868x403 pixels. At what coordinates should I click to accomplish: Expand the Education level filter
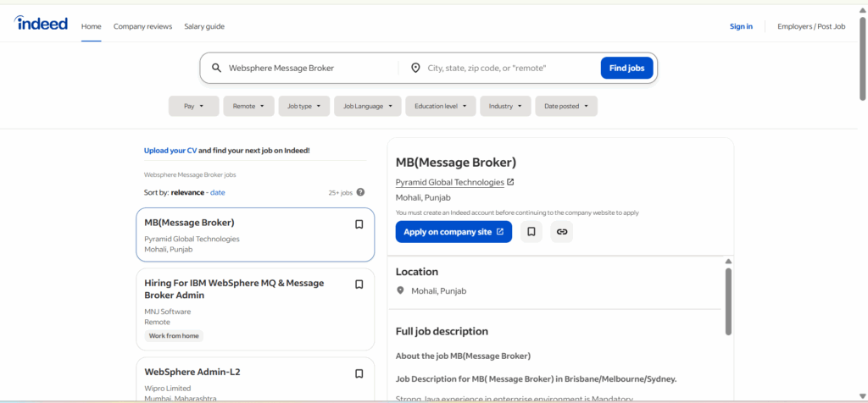point(440,106)
